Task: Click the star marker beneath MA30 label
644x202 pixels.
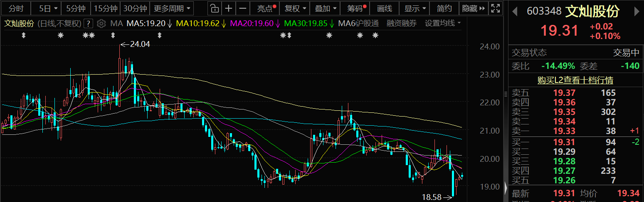Action: (x=329, y=36)
